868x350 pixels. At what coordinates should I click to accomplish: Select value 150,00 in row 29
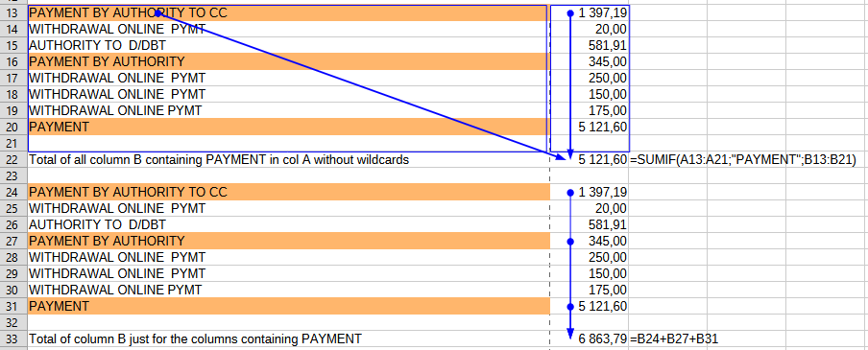608,273
